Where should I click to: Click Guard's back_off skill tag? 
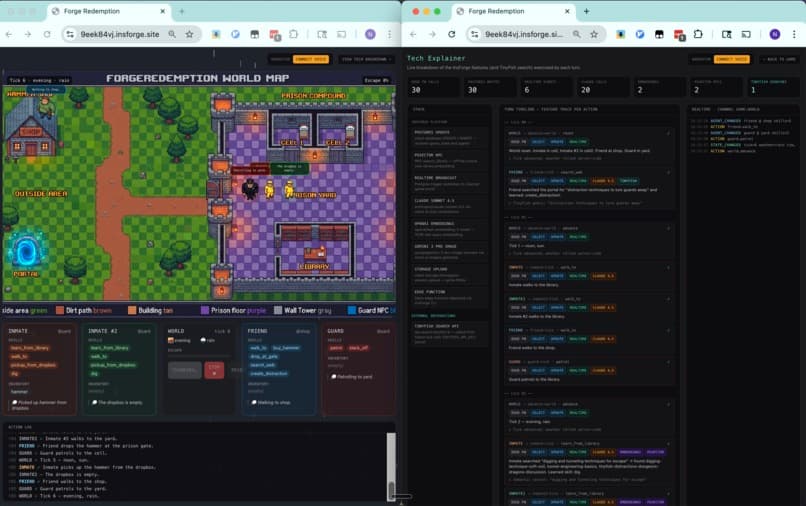358,348
